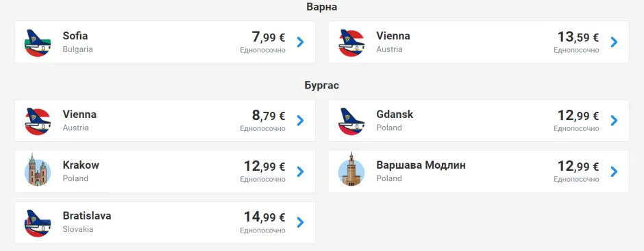Click the Burgas to Vienna plane icon
644x251 pixels.
click(38, 121)
